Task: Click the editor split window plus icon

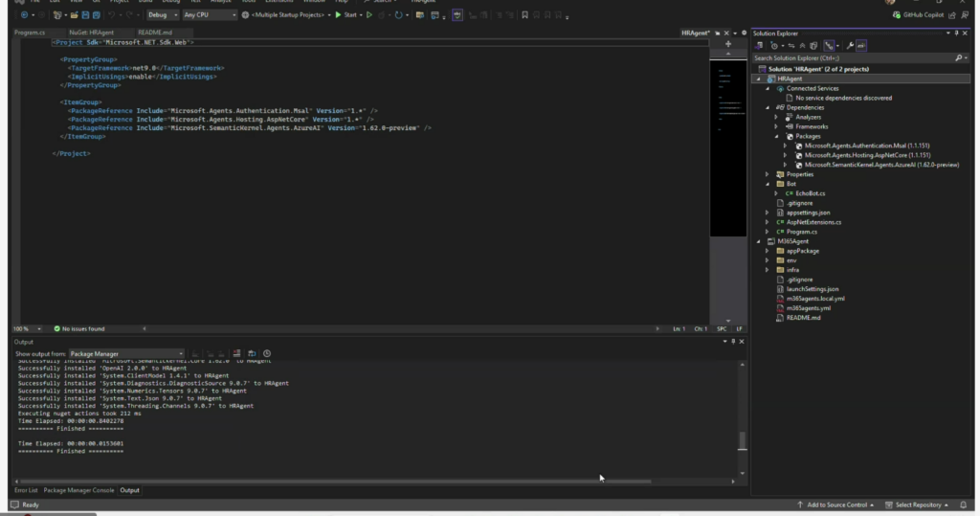Action: [x=728, y=44]
